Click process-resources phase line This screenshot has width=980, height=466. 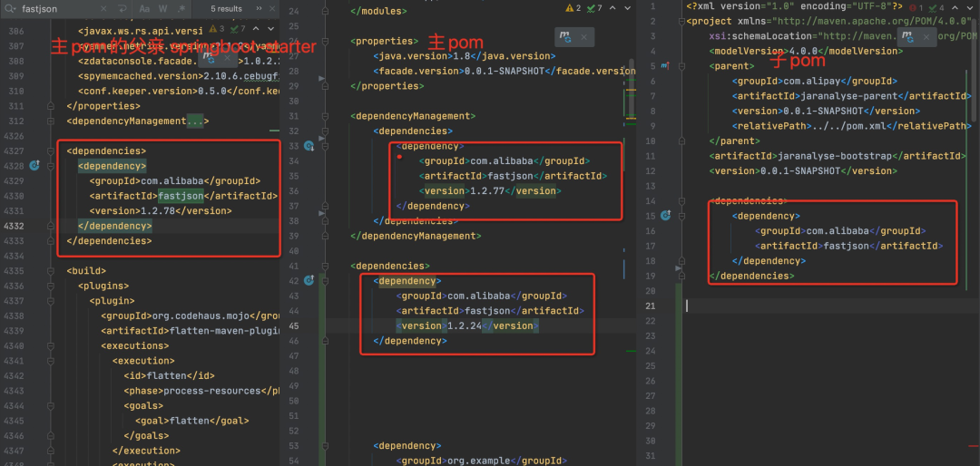(x=201, y=391)
